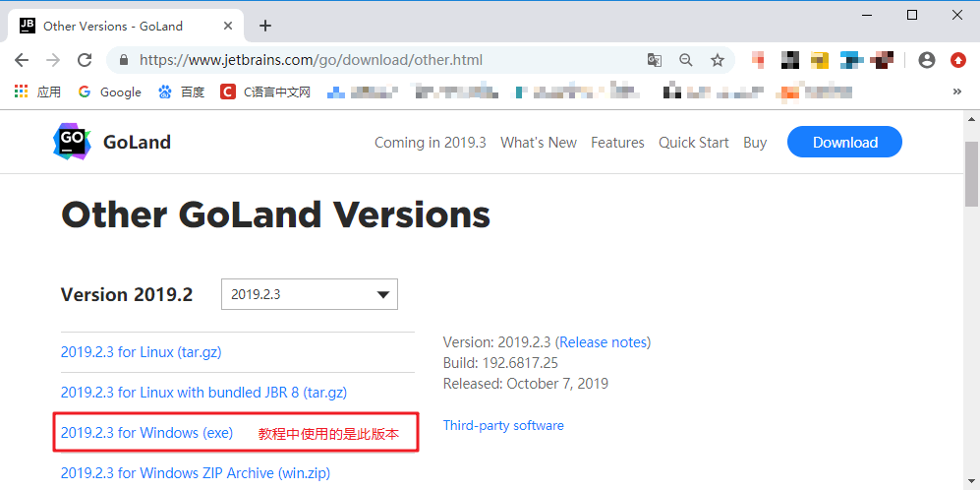Click the browser forward arrow
The image size is (980, 490).
(53, 60)
